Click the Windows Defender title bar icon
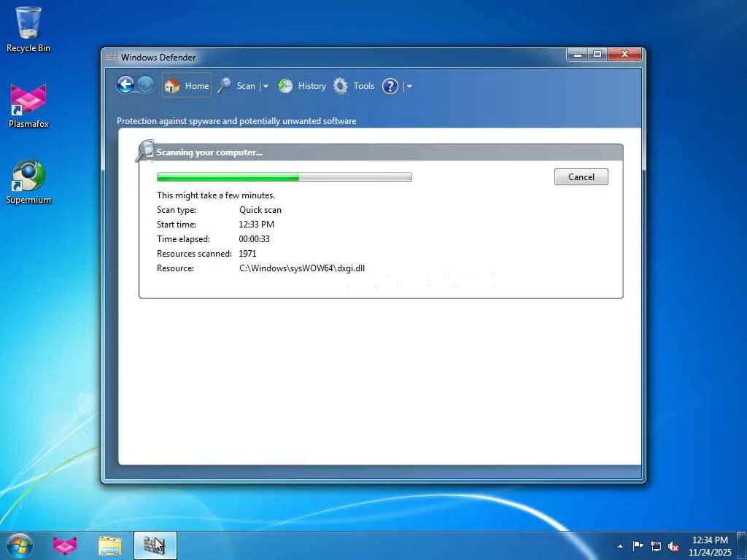This screenshot has height=560, width=747. tap(111, 57)
